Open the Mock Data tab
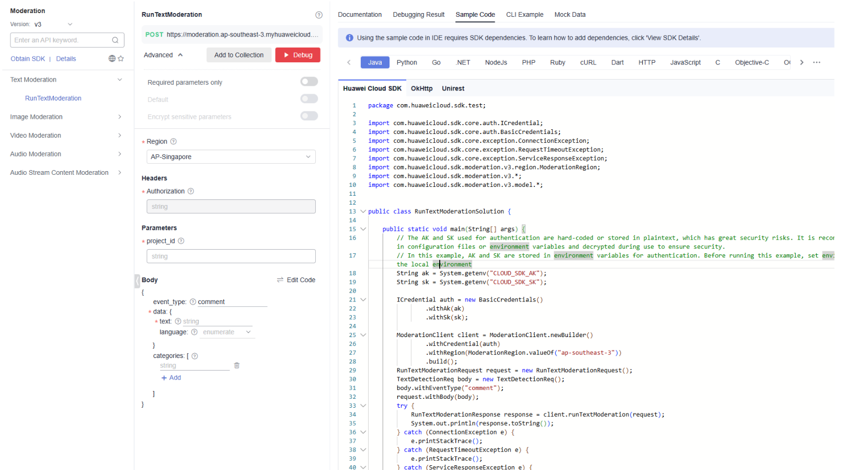The width and height of the screenshot is (868, 470). [x=570, y=15]
